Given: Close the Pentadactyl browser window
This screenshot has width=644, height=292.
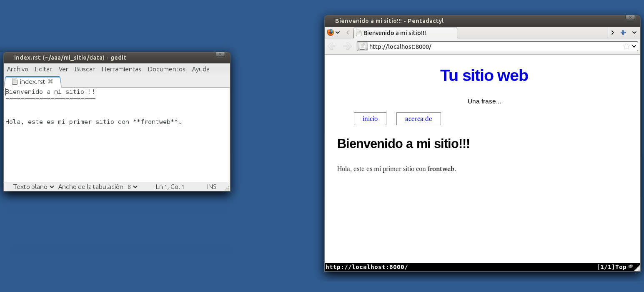Looking at the screenshot, I should point(630,18).
